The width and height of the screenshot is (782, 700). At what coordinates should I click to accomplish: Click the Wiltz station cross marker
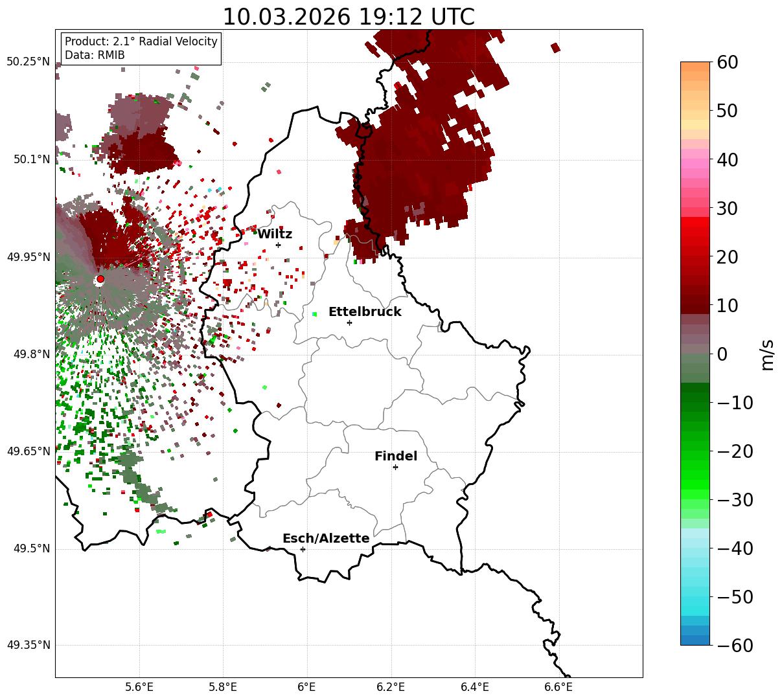point(278,245)
